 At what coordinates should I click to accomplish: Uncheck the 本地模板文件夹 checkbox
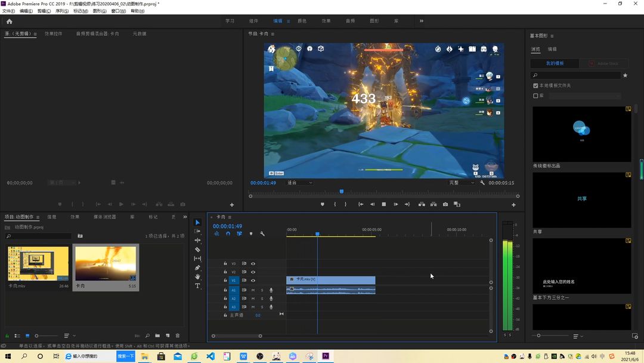[x=535, y=85]
